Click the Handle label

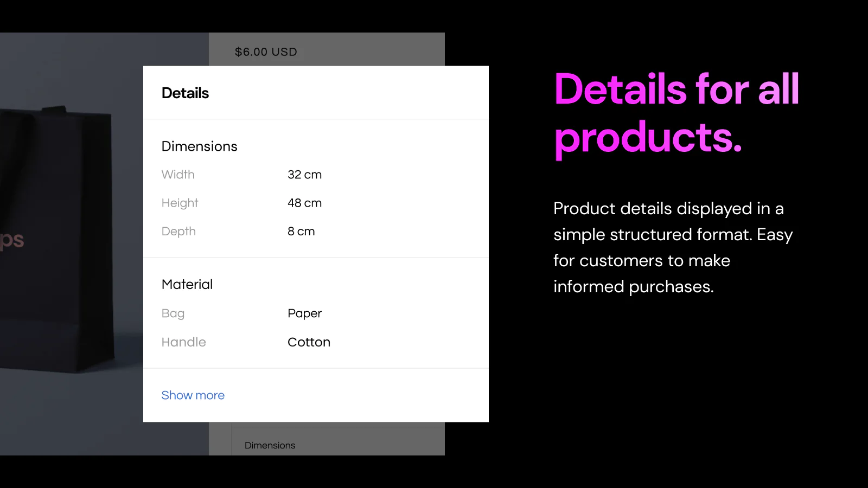(183, 342)
